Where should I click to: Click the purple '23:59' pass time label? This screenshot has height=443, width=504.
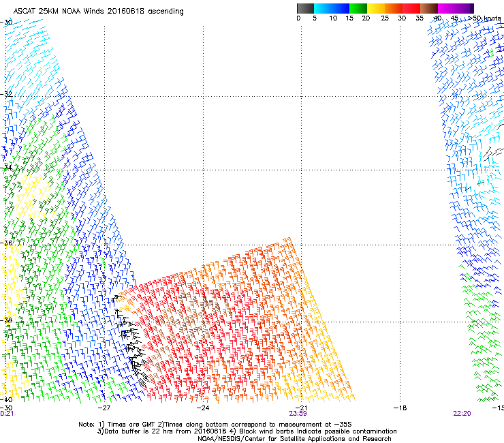click(298, 414)
